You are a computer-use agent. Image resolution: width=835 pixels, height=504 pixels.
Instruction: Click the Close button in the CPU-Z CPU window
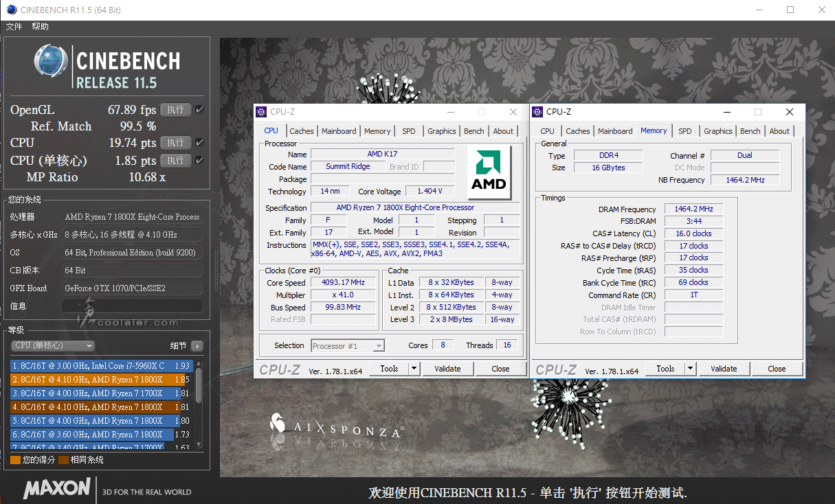[x=500, y=369]
